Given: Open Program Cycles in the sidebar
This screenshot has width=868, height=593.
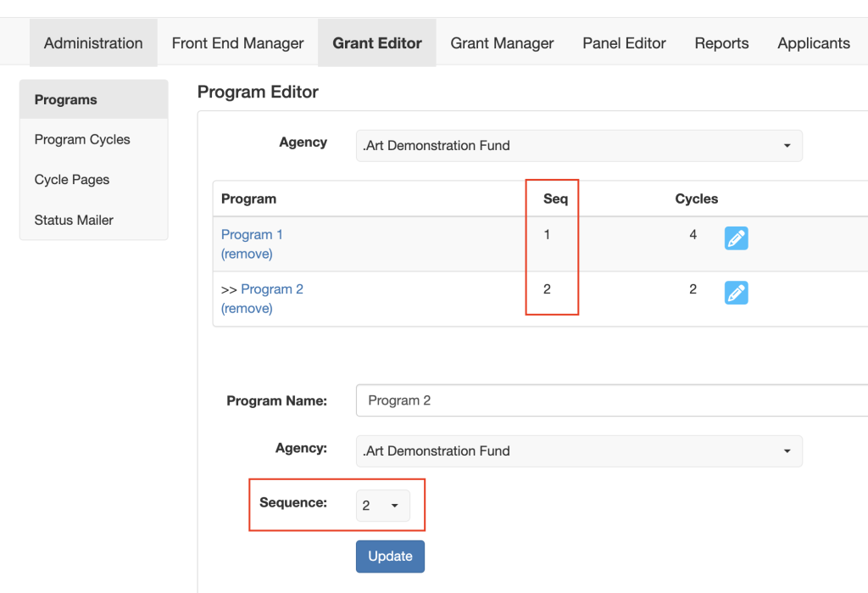Looking at the screenshot, I should 82,139.
